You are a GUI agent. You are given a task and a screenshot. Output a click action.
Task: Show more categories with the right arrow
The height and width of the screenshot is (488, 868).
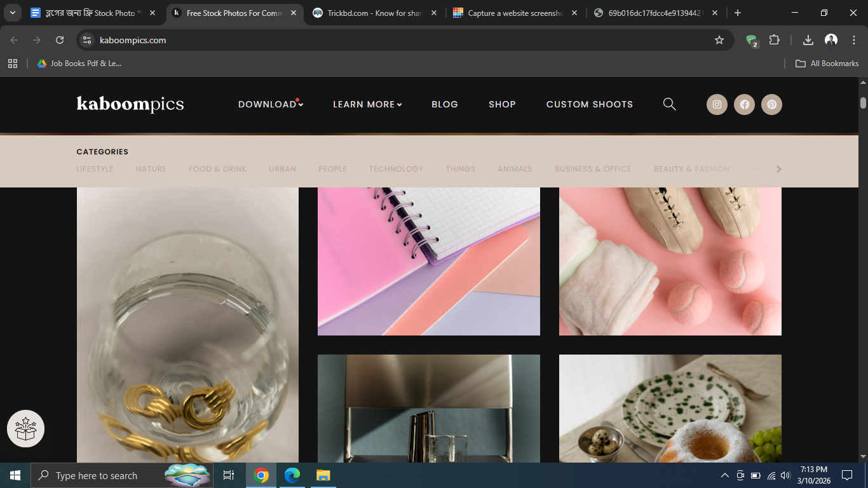[779, 169]
